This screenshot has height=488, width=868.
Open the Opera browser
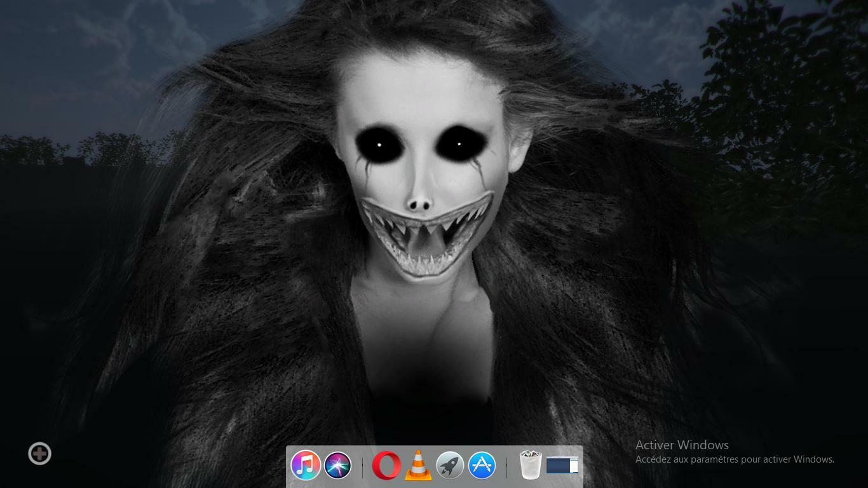(386, 466)
